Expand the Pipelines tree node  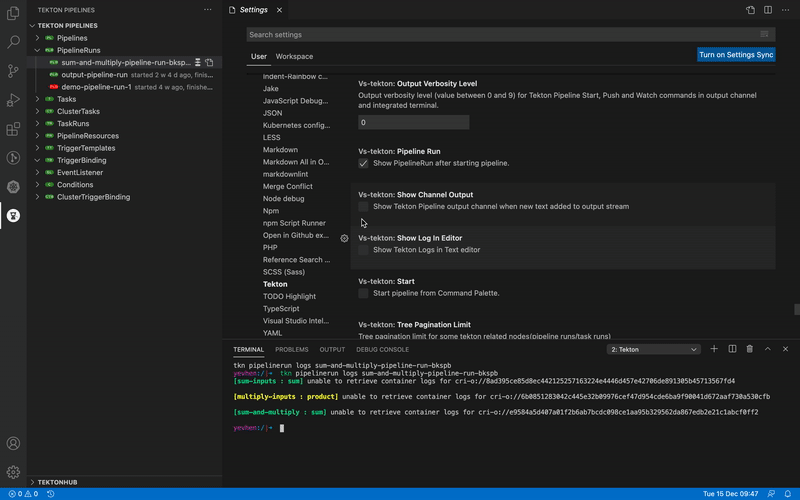(37, 38)
